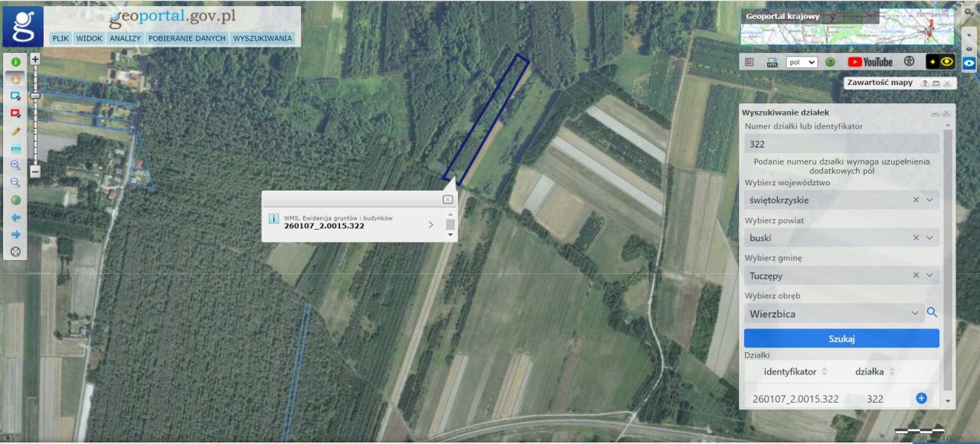Viewport: 980px width, 444px height.
Task: Select the zoom out magnifier tool
Action: coord(15,182)
